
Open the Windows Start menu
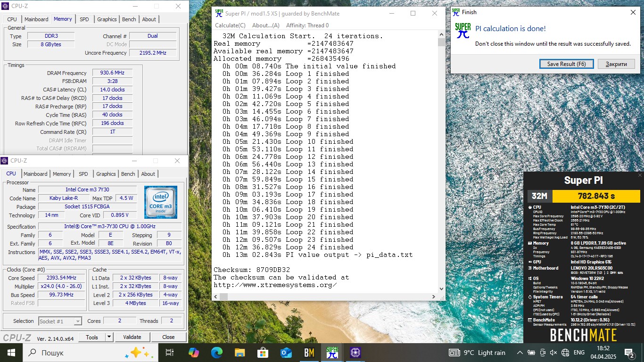(11, 352)
